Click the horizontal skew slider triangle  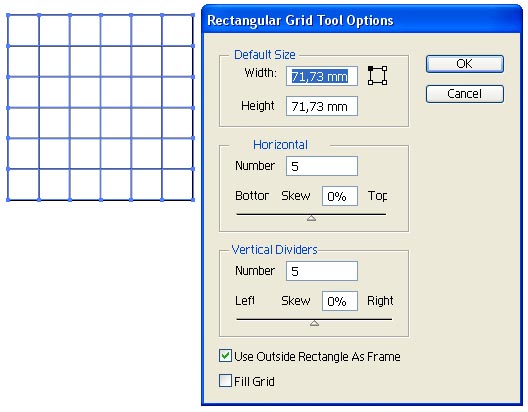(311, 218)
